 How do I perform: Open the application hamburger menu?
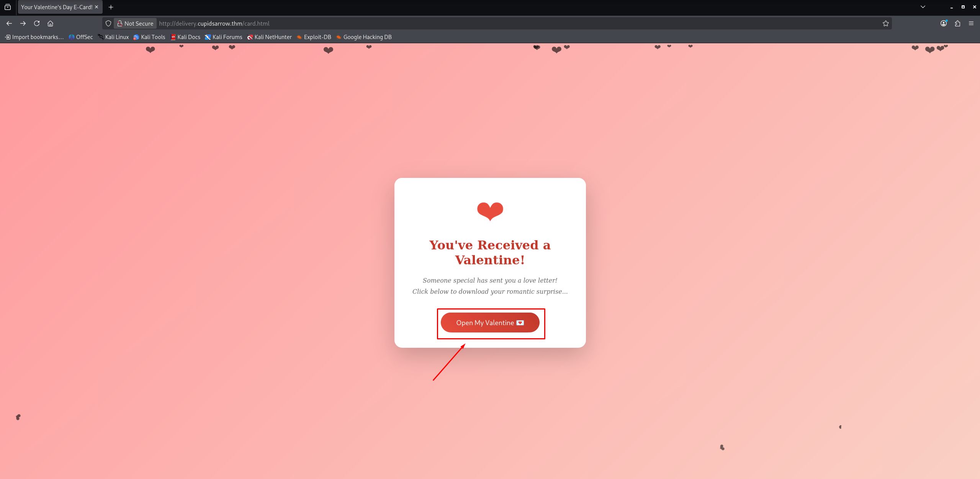click(x=971, y=23)
